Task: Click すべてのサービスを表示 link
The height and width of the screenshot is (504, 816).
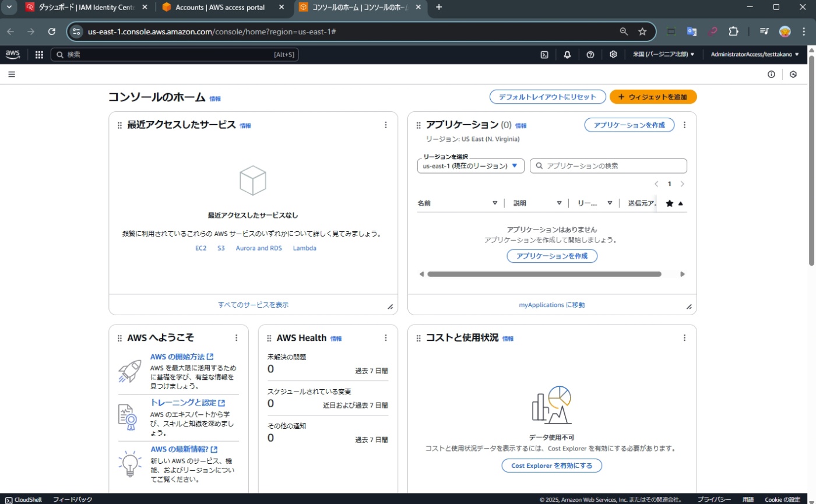Action: point(253,305)
